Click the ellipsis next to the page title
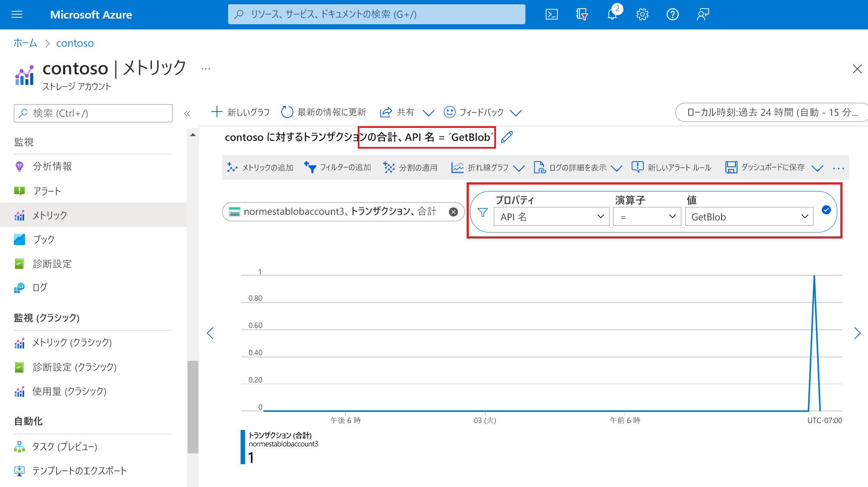Viewport: 868px width, 487px height. tap(206, 69)
